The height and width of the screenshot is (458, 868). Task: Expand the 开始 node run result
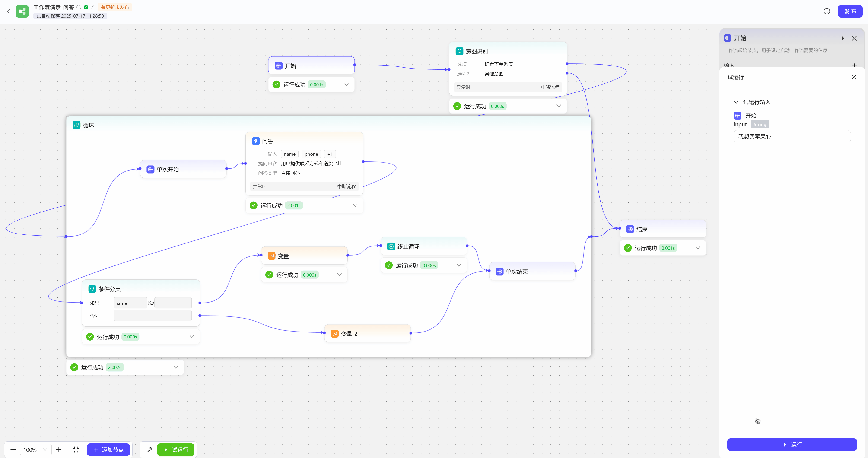[x=347, y=85]
